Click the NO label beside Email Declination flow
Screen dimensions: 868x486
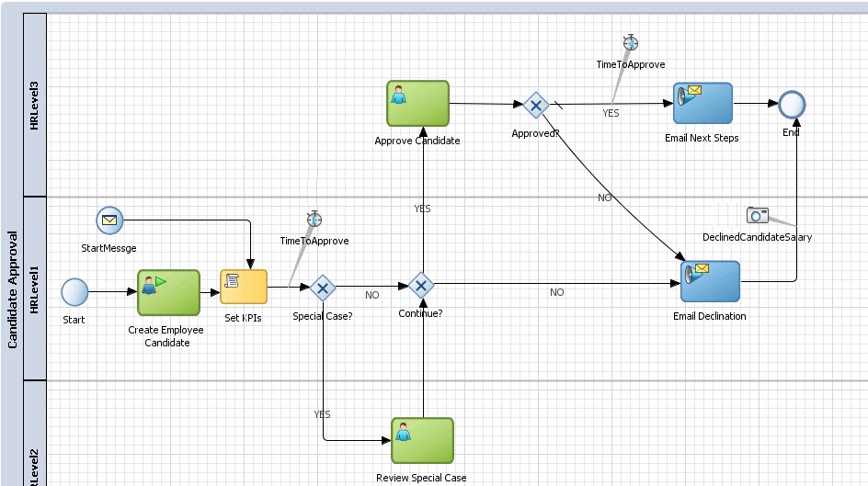coord(556,292)
